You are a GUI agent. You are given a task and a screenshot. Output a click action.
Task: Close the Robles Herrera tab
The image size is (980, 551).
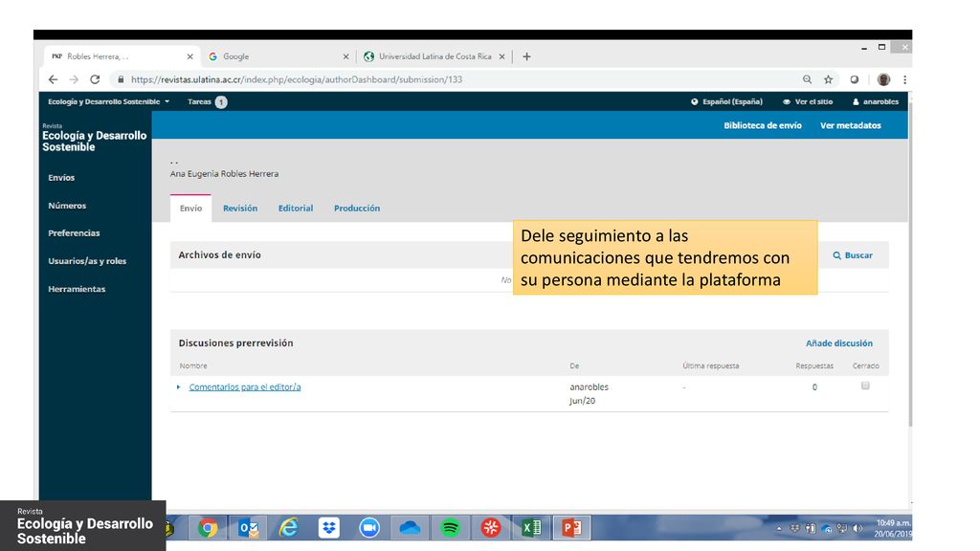click(190, 56)
